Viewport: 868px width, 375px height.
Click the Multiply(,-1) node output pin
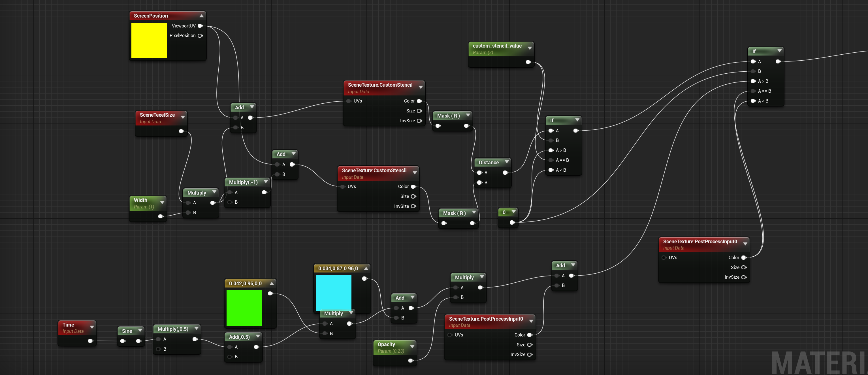[x=265, y=192]
